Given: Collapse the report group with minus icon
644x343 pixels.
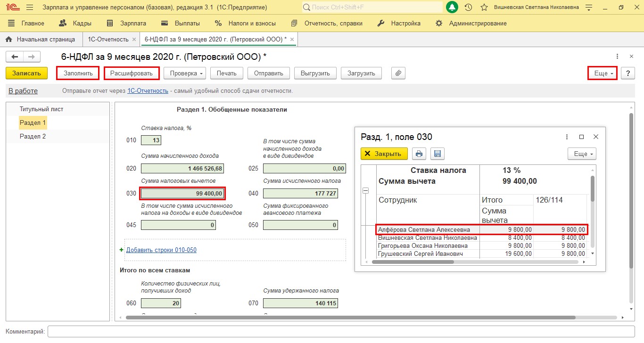Looking at the screenshot, I should (365, 190).
